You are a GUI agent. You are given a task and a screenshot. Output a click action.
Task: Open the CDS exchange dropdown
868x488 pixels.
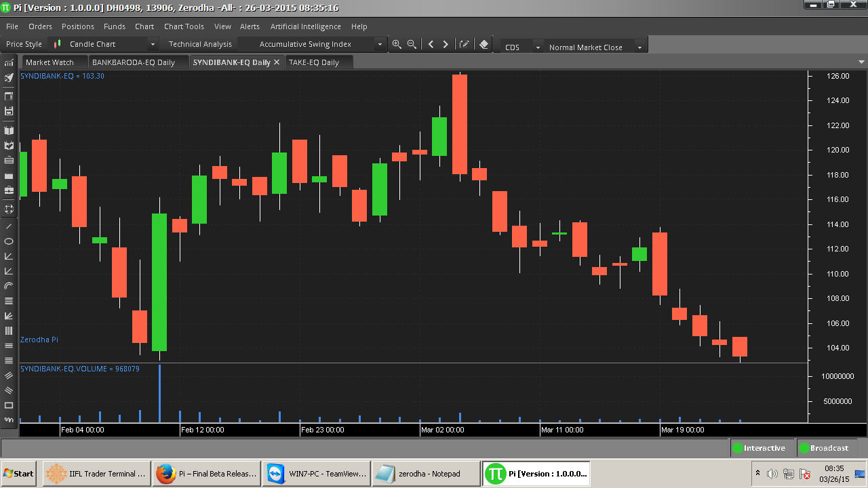(538, 47)
